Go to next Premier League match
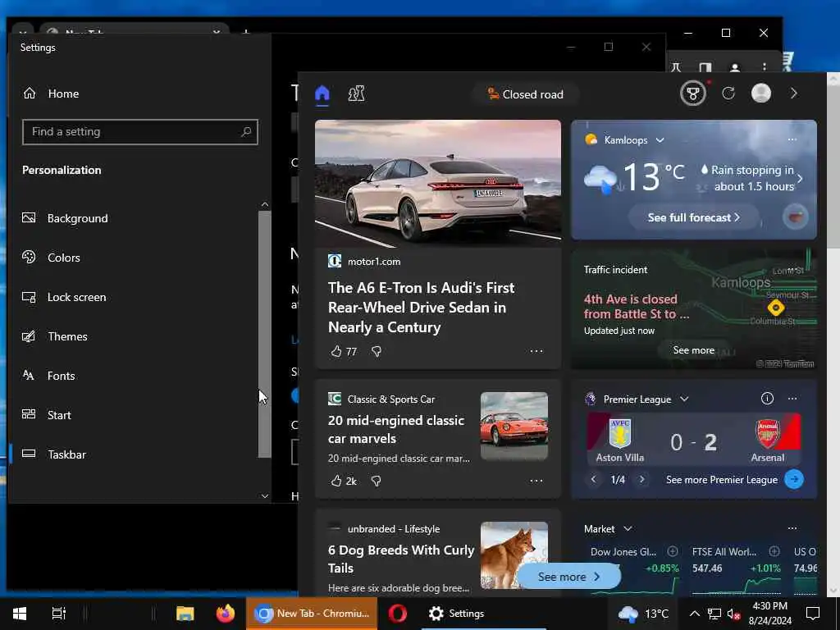 (x=641, y=479)
